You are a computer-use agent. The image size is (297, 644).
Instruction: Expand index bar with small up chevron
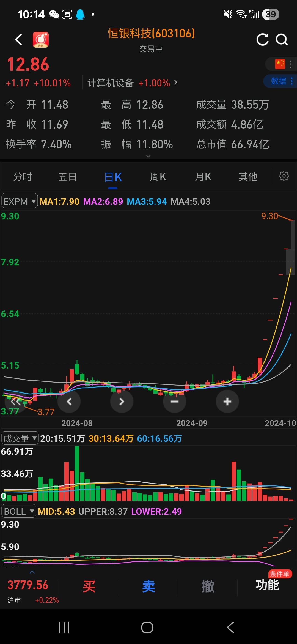click(32, 572)
